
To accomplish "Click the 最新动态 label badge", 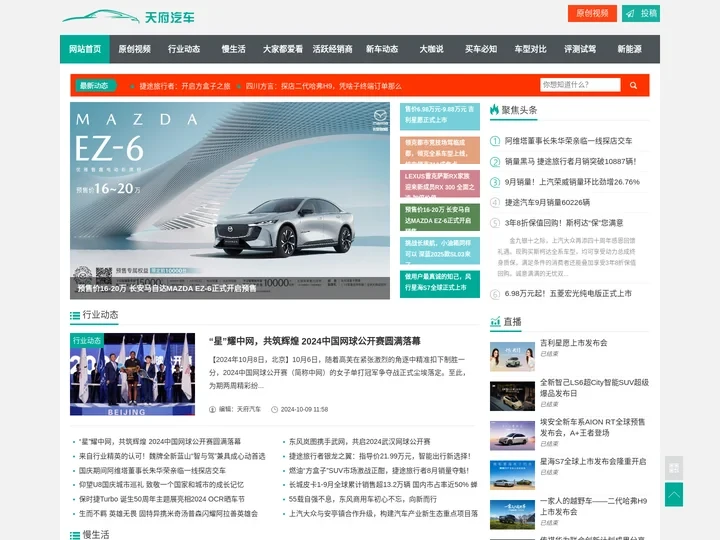I will (x=95, y=86).
